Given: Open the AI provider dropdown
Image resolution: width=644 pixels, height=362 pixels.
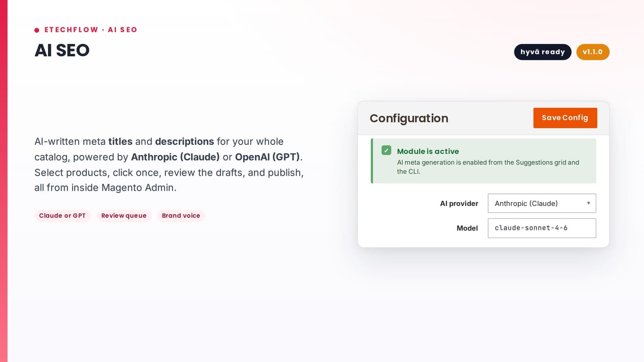Looking at the screenshot, I should [542, 204].
